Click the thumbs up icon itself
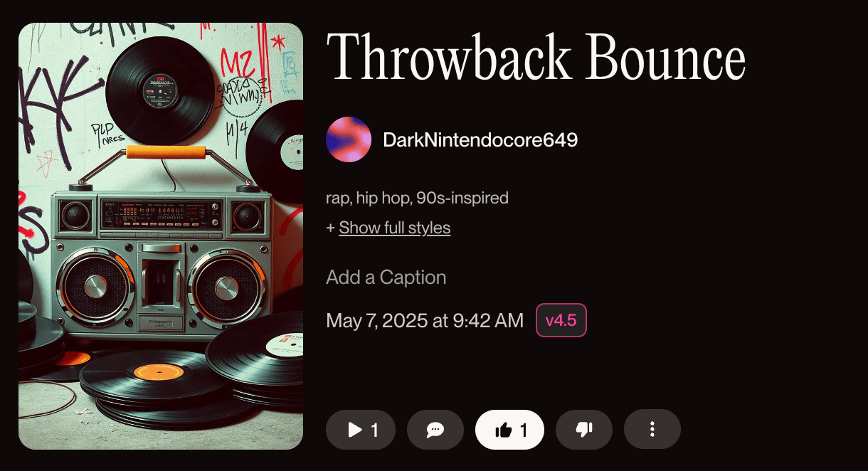 tap(503, 430)
